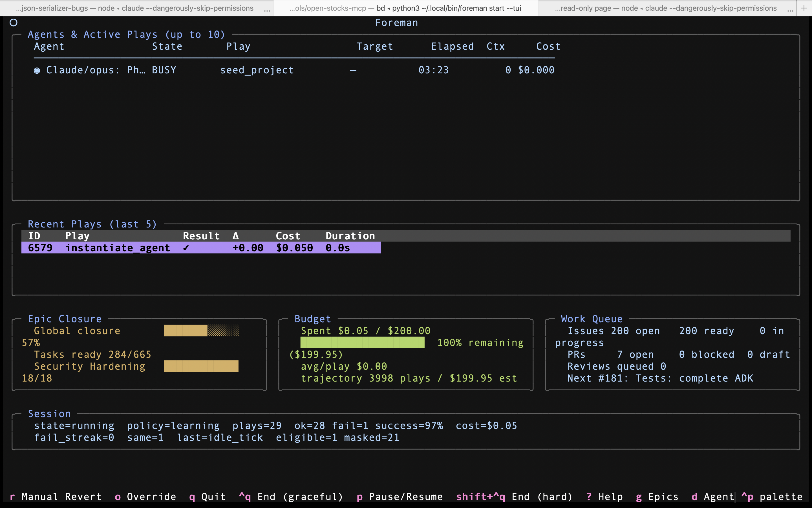Screen dimensions: 812x508
Task: Choose Quit in the footer bar
Action: click(207, 497)
